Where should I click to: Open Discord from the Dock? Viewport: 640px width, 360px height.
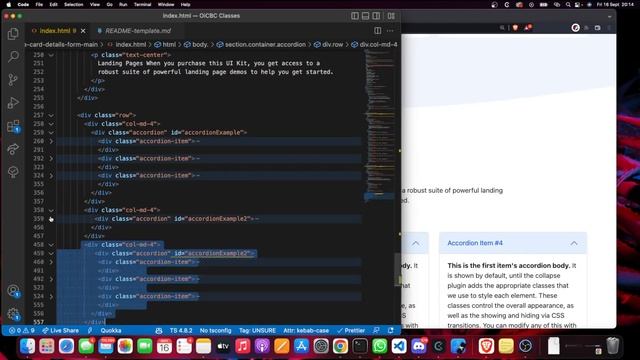(x=419, y=346)
